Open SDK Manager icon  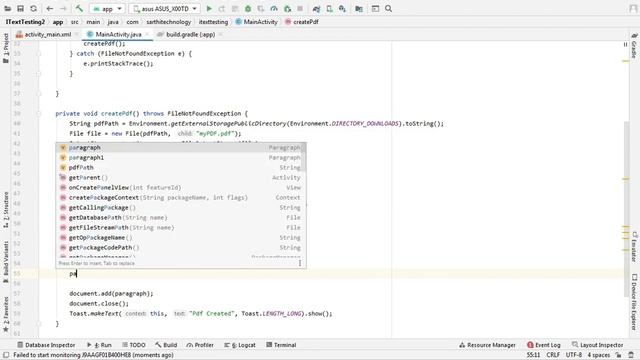pyautogui.click(x=342, y=9)
